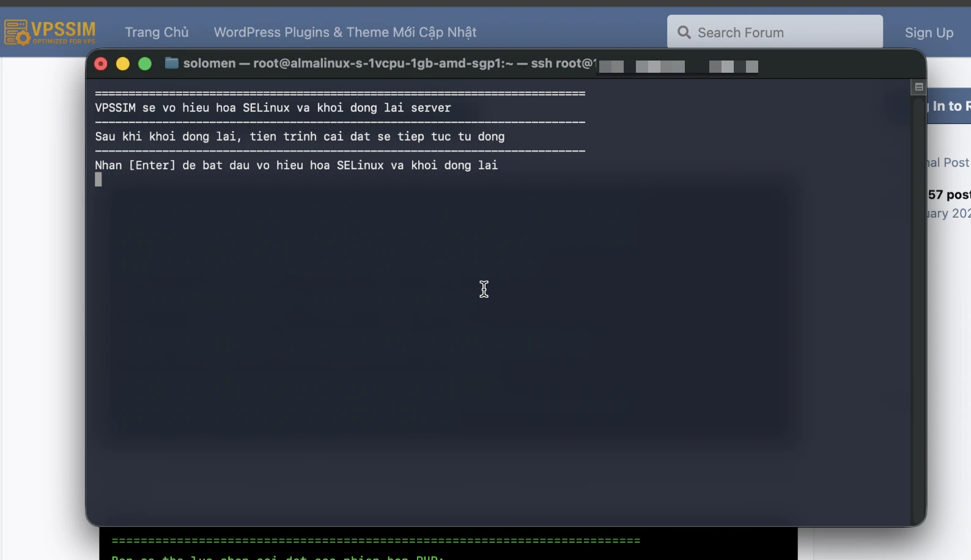Open the Trang Chủ menu item
Image resolution: width=971 pixels, height=560 pixels.
[x=157, y=32]
